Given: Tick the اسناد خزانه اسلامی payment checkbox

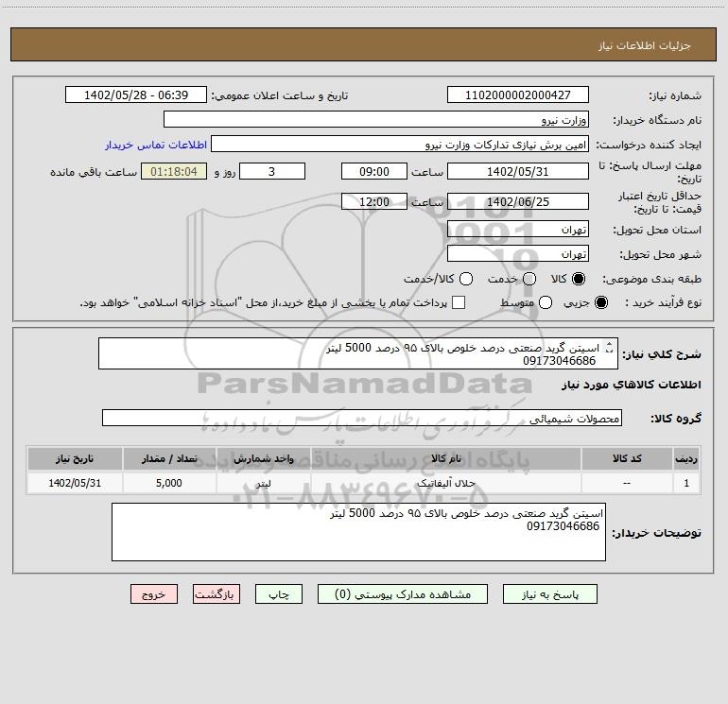Looking at the screenshot, I should tap(459, 302).
